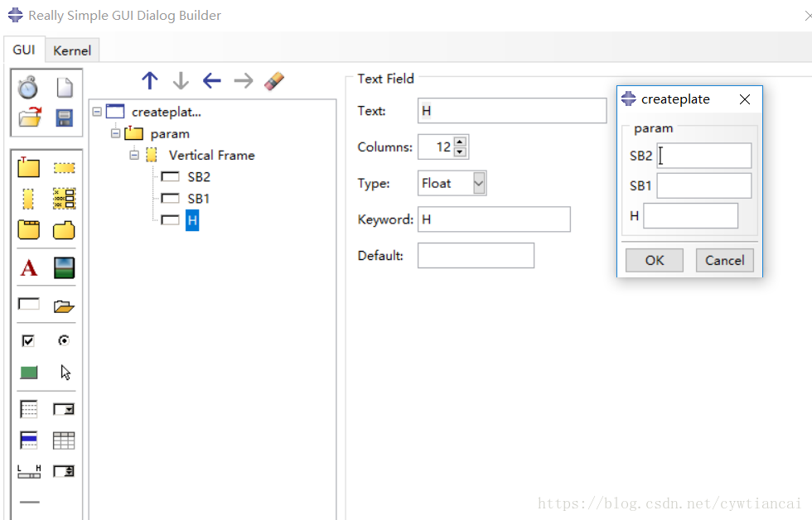Viewport: 812px width, 520px height.
Task: Click the Columns number field
Action: pos(436,147)
